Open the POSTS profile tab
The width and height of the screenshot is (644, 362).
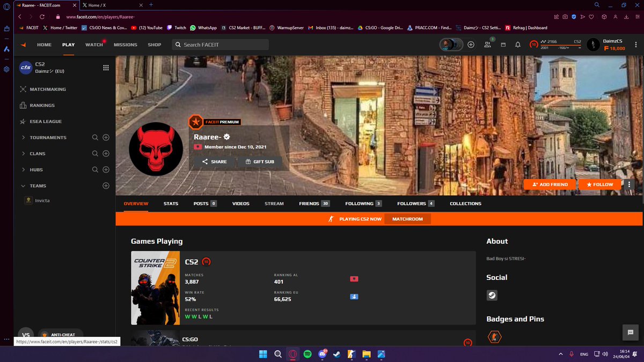205,203
